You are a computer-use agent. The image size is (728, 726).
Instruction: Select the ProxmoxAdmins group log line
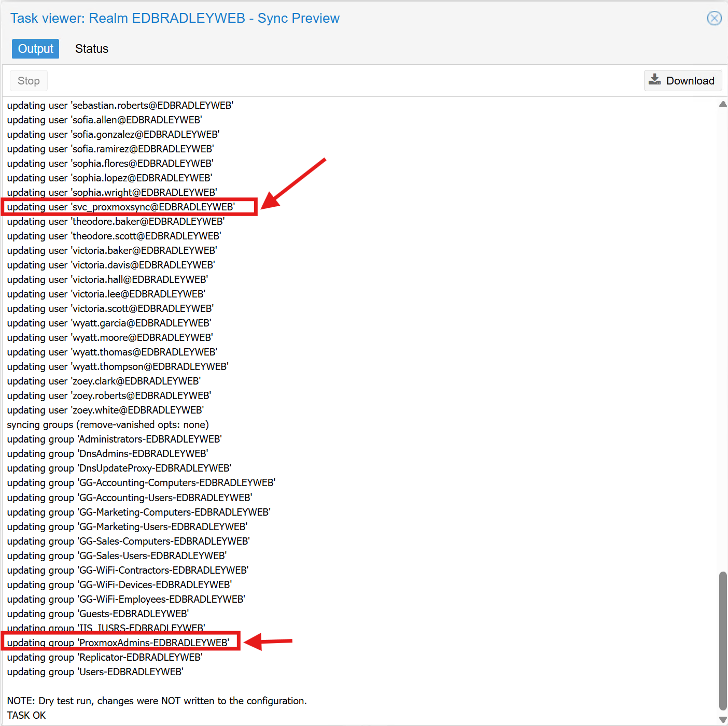(118, 643)
